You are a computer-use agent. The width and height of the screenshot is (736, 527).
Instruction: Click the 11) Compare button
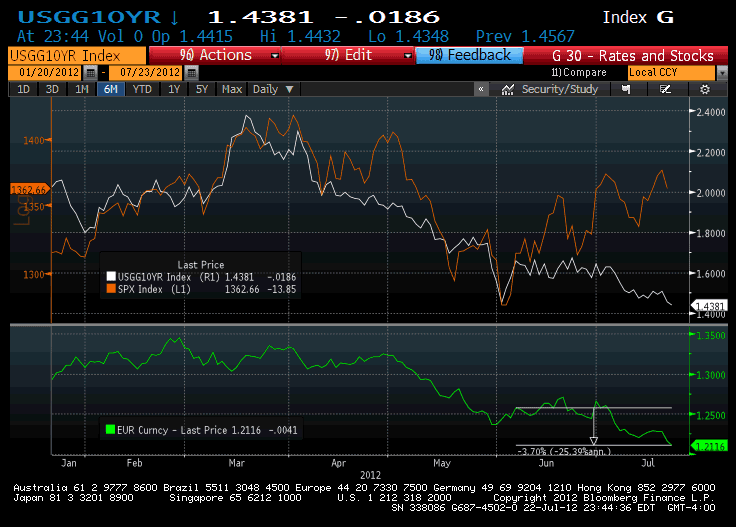[x=579, y=73]
